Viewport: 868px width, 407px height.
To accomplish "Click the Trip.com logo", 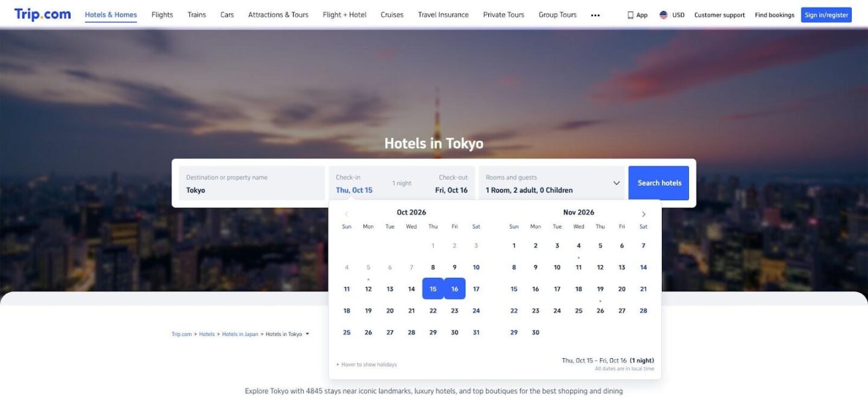I will (x=42, y=14).
